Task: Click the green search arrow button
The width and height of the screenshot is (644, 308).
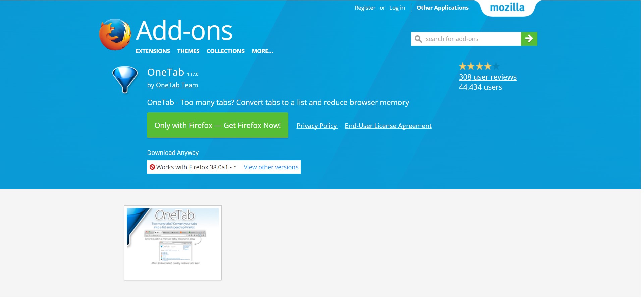Action: [529, 39]
